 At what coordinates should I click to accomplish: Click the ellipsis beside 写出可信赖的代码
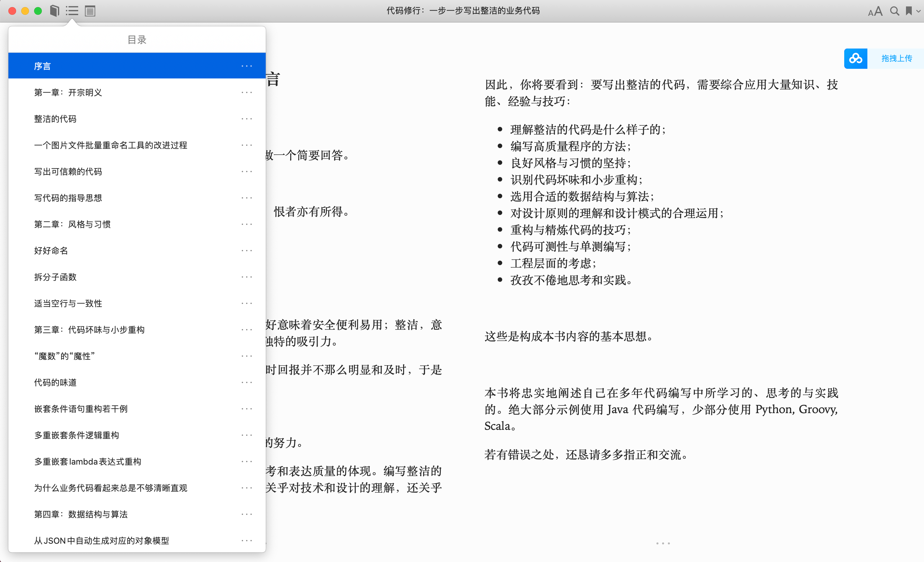coord(247,171)
